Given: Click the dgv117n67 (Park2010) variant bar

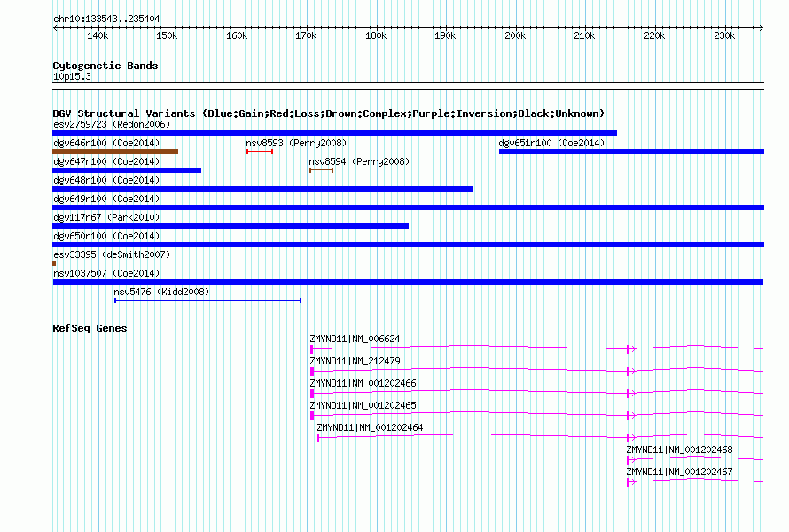Looking at the screenshot, I should click(x=230, y=226).
